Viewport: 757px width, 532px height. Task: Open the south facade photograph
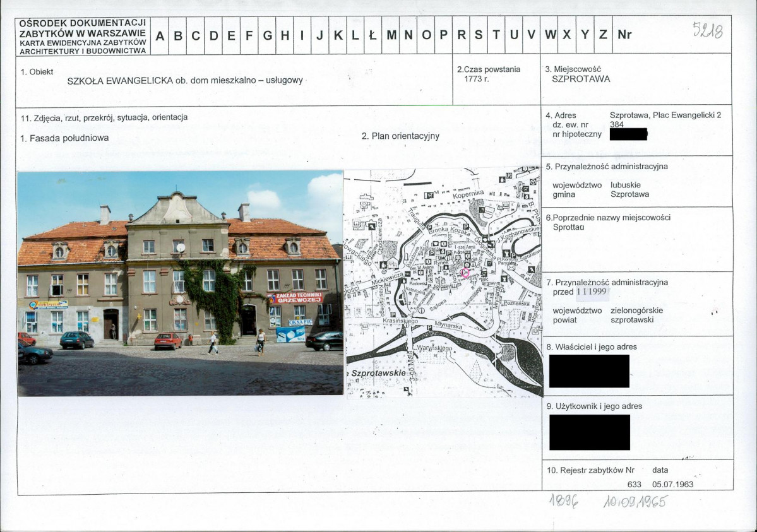click(181, 283)
